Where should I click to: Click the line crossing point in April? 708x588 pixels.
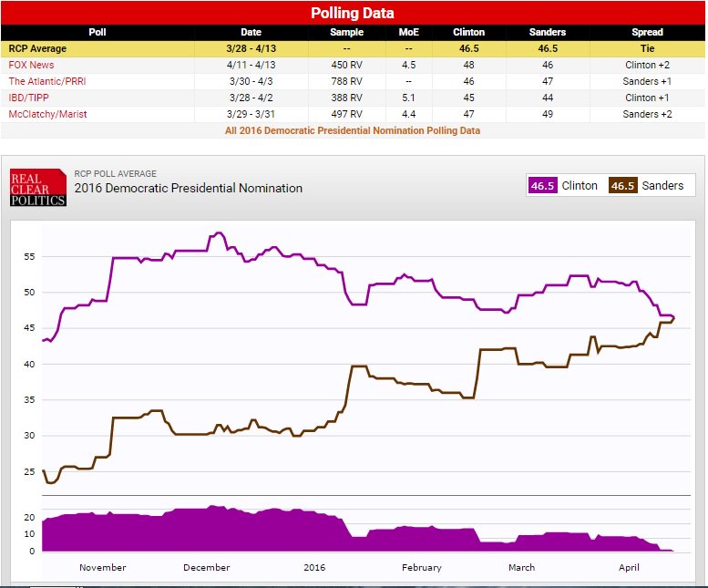pyautogui.click(x=673, y=317)
